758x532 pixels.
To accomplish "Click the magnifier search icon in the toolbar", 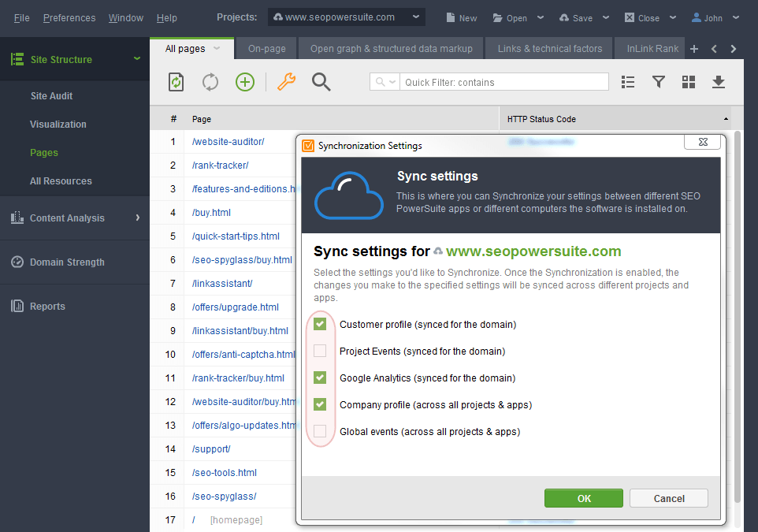I will pyautogui.click(x=321, y=82).
